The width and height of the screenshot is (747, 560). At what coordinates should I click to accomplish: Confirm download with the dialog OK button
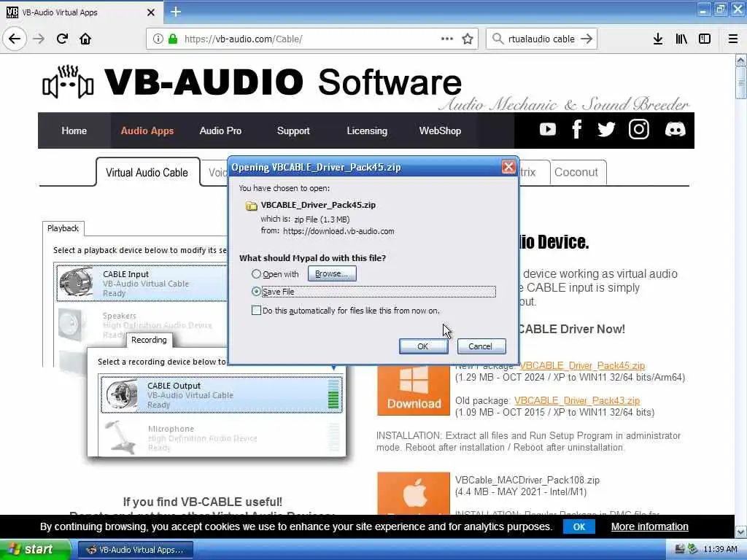pos(423,346)
